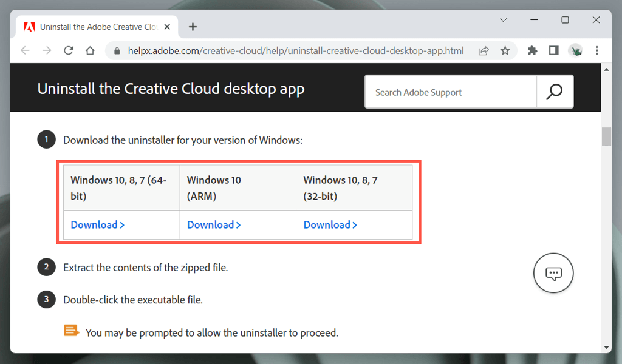Viewport: 622px width, 364px height.
Task: Click the 'Windows 10, 8, 7 (64-bit)' cell
Action: click(x=121, y=187)
